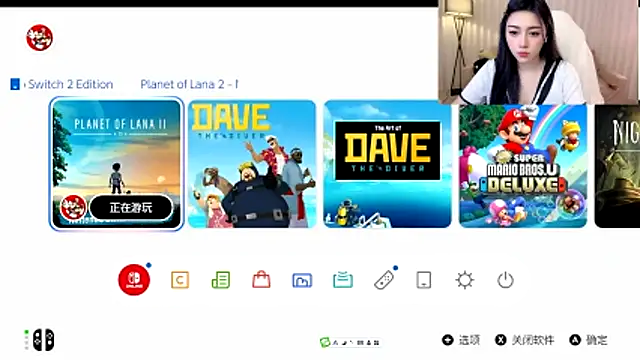Click the blue game card icon beside Switch 2 Edition
Viewport: 640px width, 360px height.
15,84
